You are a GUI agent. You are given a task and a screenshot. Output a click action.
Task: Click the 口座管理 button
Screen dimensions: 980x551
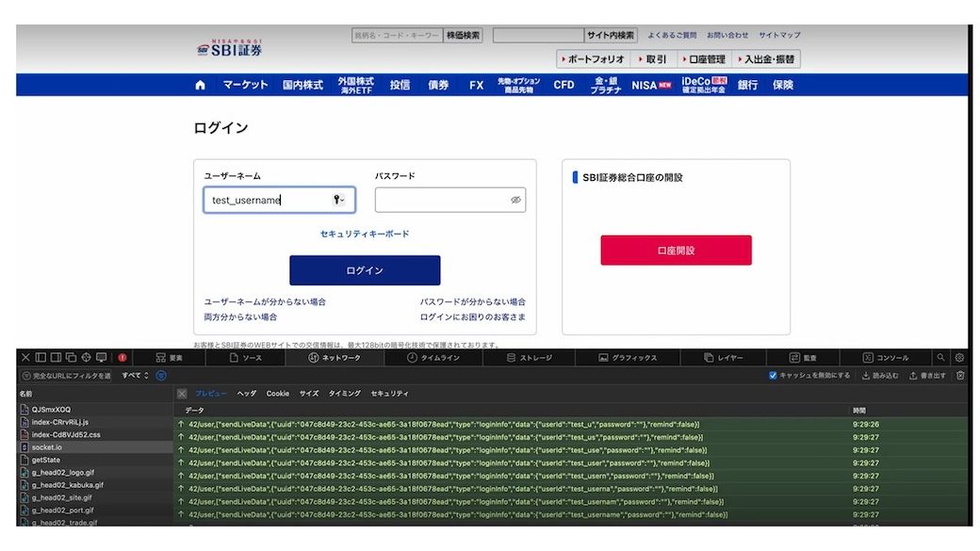[704, 59]
